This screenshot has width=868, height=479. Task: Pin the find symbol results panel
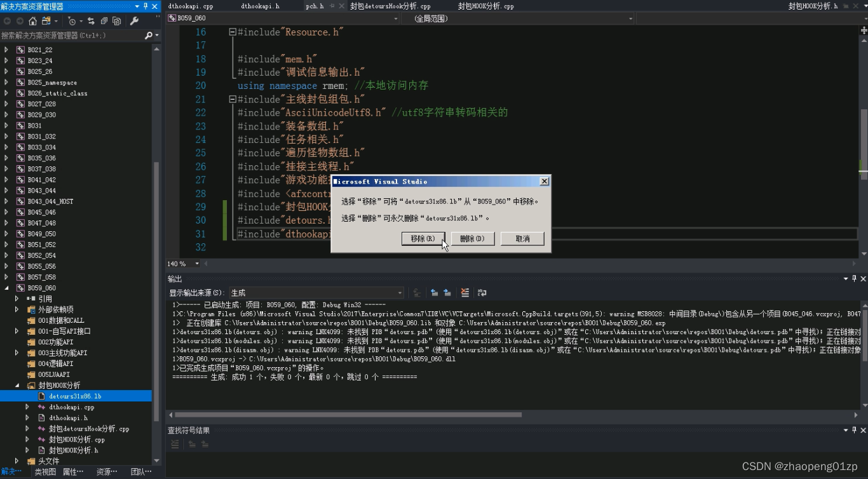tap(854, 430)
